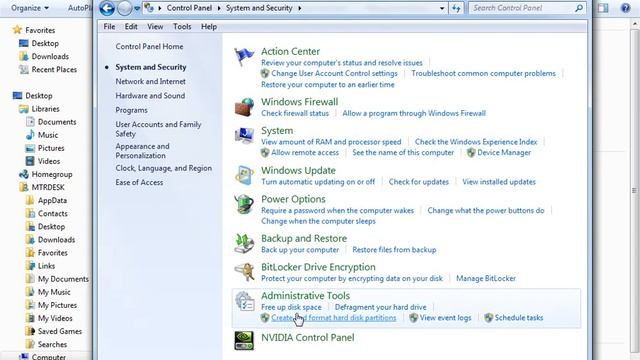Image resolution: width=640 pixels, height=360 pixels.
Task: Open the Windows Firewall brick wall icon
Action: pyautogui.click(x=244, y=107)
